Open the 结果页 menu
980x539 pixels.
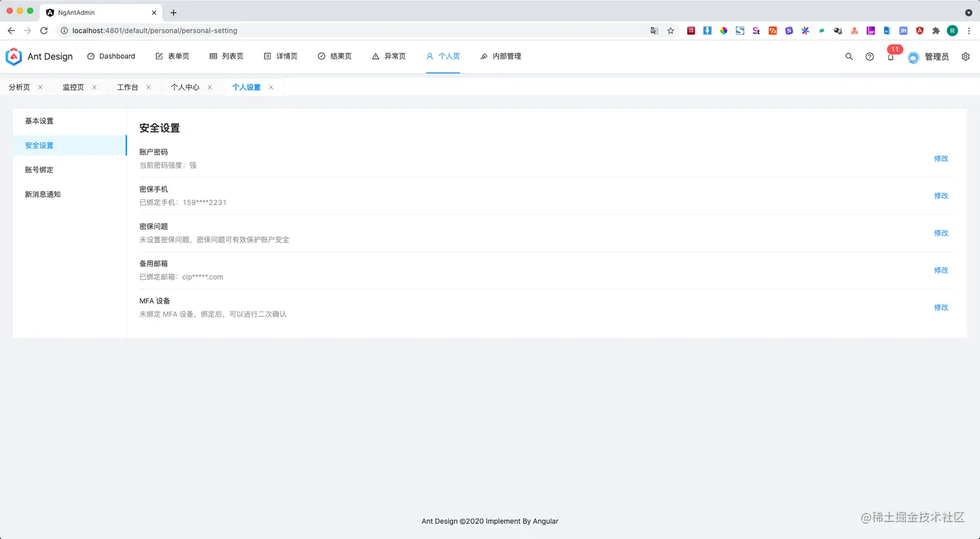(334, 56)
